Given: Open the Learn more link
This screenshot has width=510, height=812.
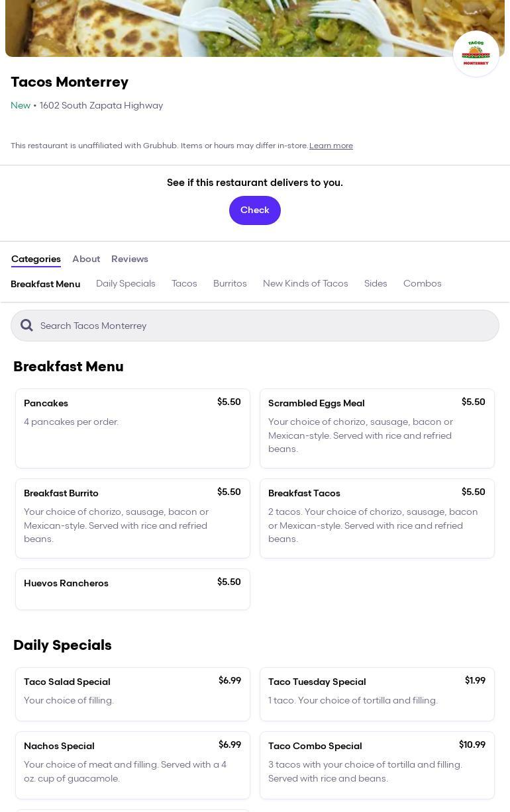Looking at the screenshot, I should point(331,146).
